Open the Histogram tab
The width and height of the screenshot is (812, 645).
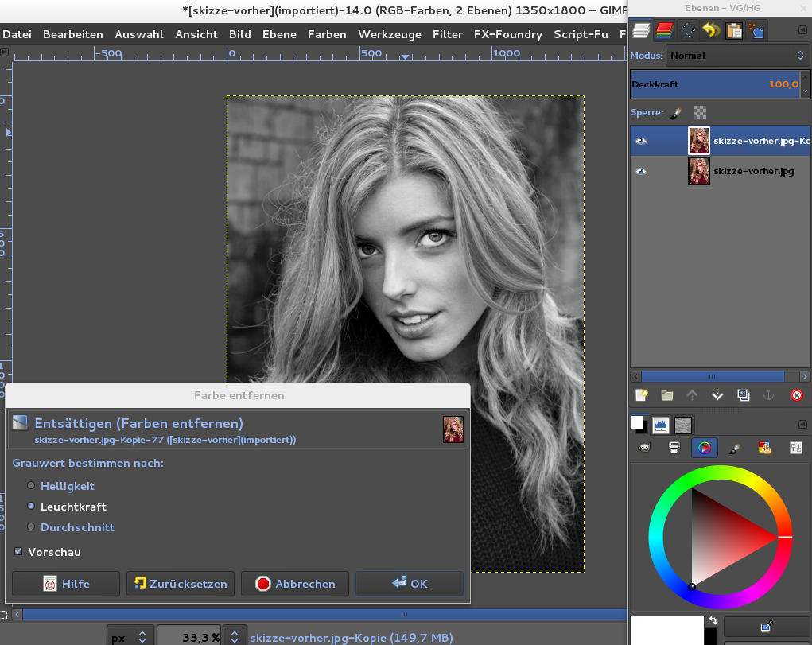point(661,425)
